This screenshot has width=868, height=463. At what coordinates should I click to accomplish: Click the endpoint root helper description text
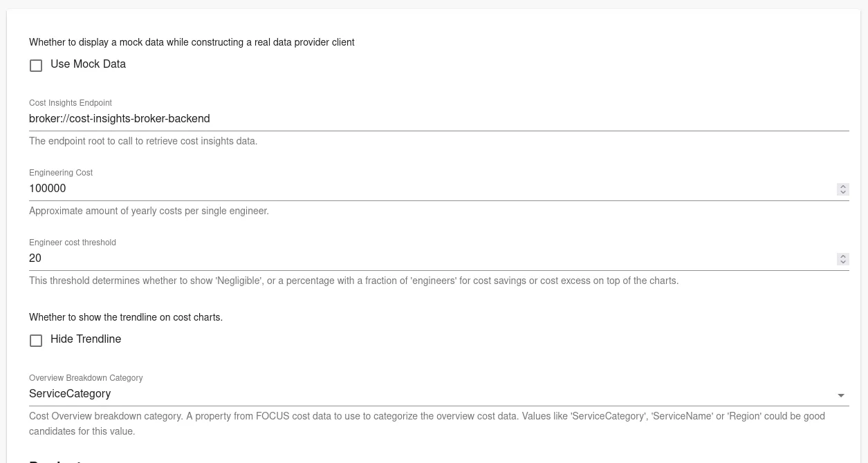coord(143,141)
